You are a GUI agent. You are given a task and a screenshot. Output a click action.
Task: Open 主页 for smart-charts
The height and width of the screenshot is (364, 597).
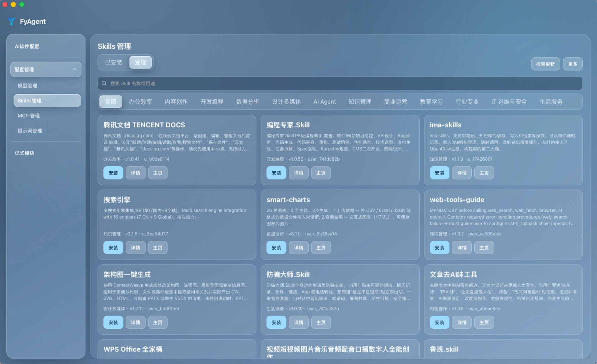[x=321, y=248]
